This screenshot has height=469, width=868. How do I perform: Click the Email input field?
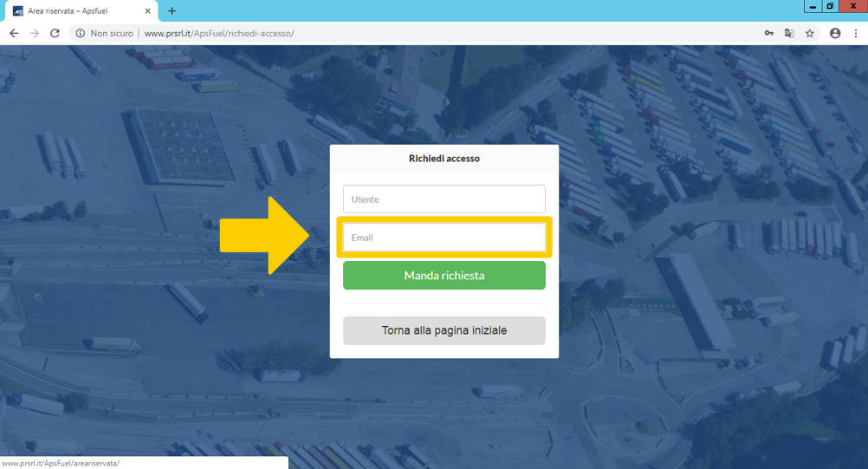tap(444, 237)
